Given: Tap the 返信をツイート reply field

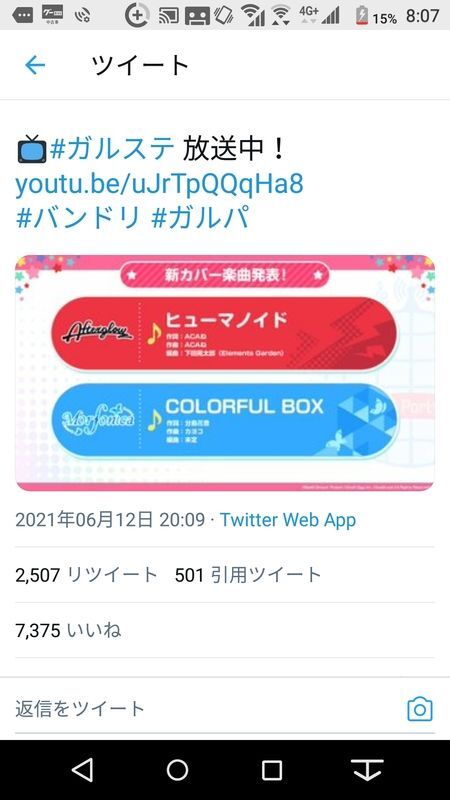Looking at the screenshot, I should coord(204,709).
